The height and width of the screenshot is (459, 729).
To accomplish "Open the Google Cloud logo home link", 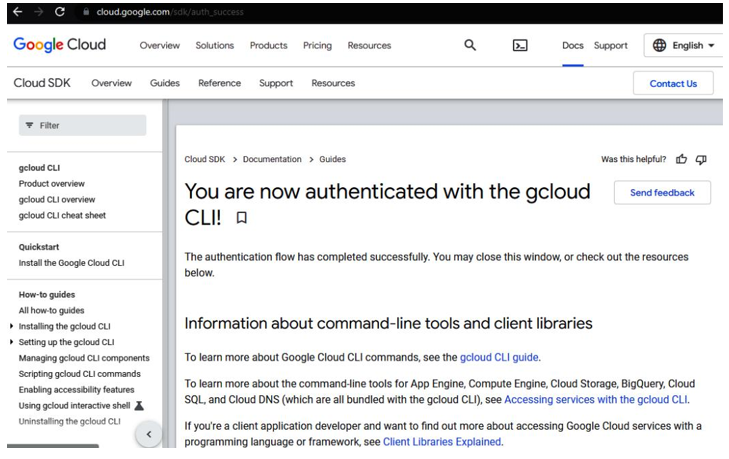I will point(60,45).
